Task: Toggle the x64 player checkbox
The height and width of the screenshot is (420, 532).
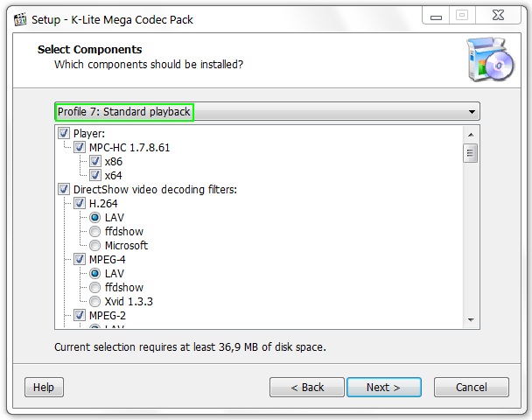Action: point(95,175)
